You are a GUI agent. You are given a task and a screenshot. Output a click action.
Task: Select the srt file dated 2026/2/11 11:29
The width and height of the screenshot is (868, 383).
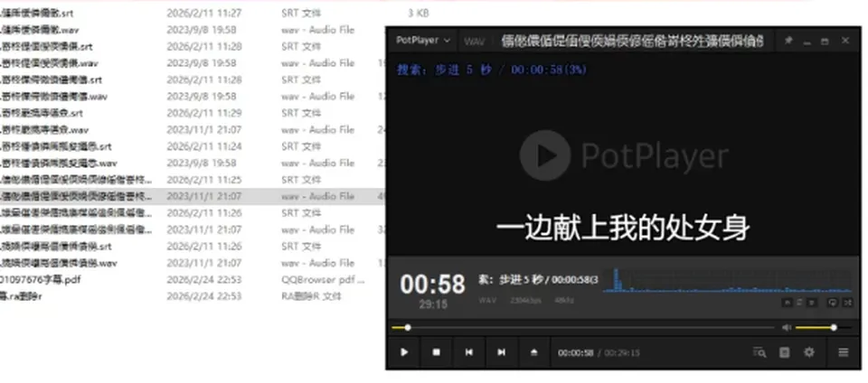[42, 113]
